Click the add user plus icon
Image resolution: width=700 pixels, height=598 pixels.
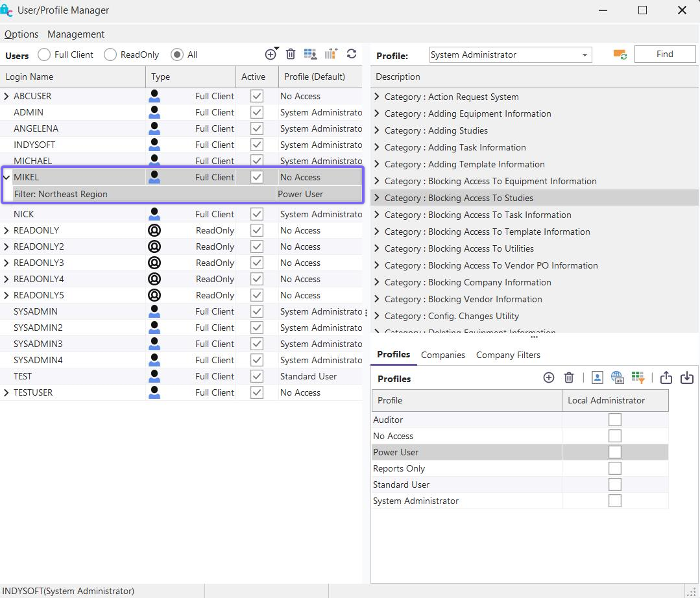point(271,54)
